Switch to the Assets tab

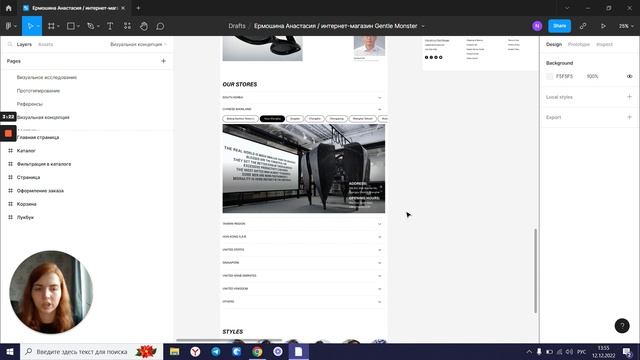45,44
